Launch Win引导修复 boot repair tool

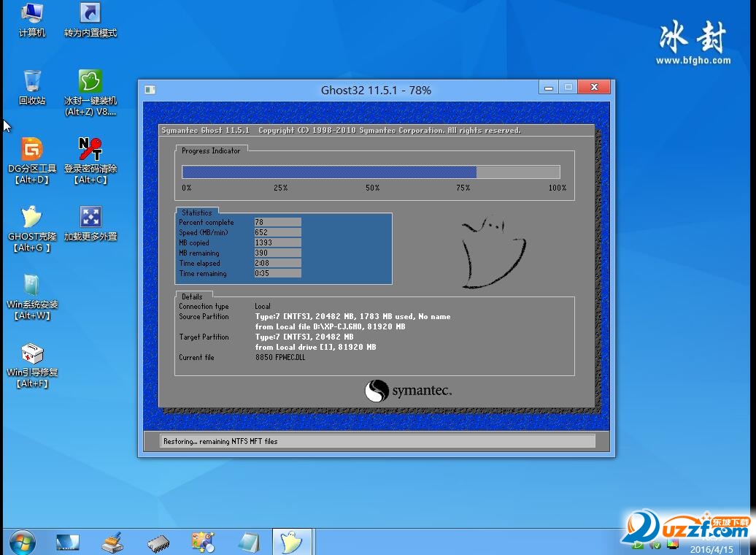point(31,353)
